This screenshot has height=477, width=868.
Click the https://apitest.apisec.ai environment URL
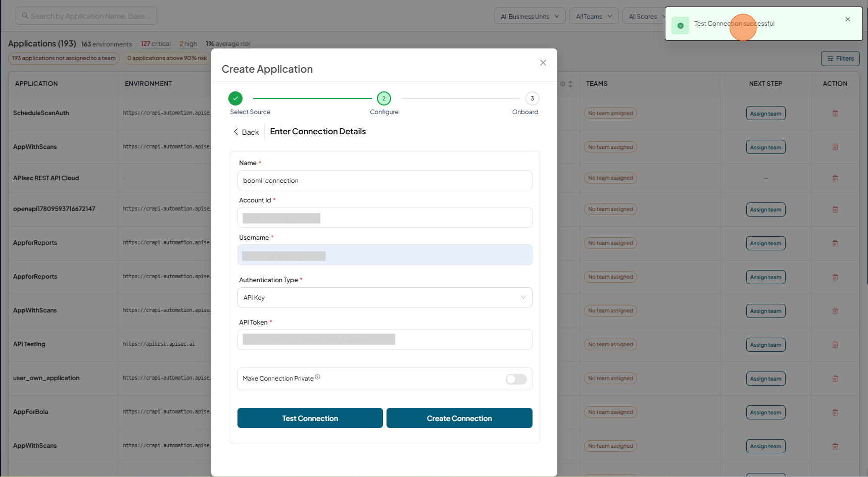(159, 344)
